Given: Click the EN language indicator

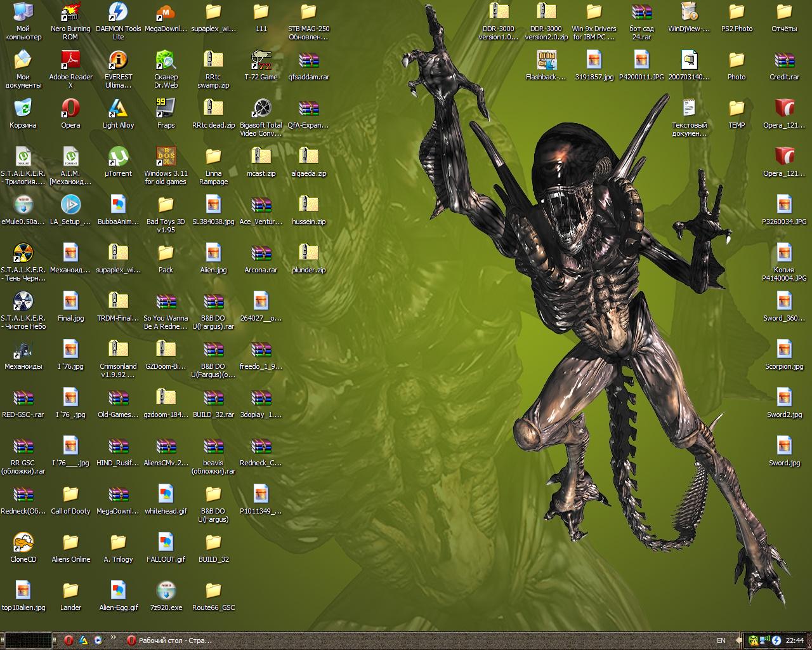Looking at the screenshot, I should point(721,640).
